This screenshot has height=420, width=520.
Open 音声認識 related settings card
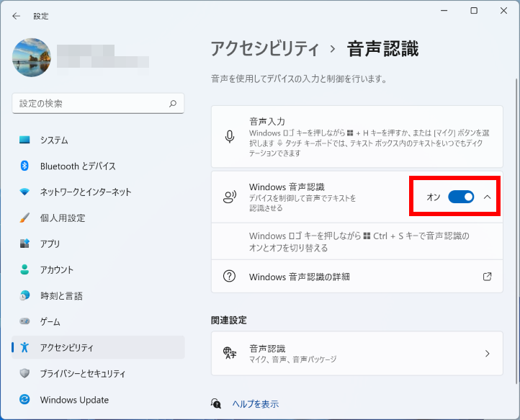(357, 353)
